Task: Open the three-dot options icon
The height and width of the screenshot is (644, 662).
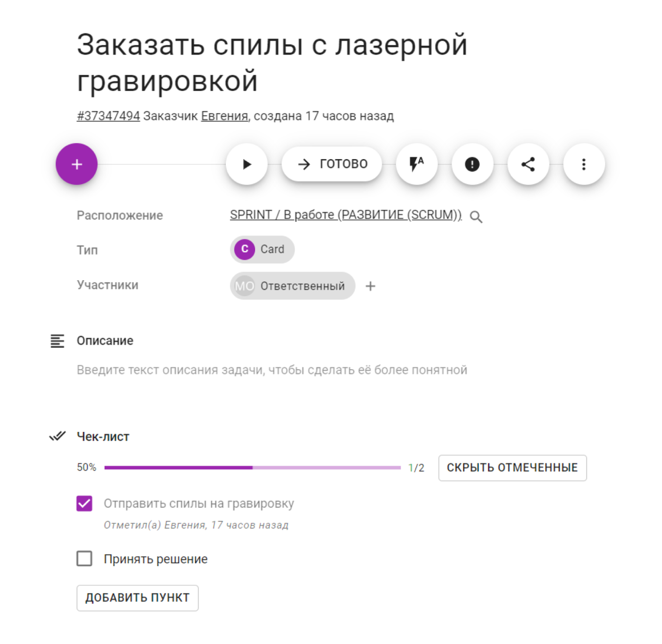Action: point(584,164)
